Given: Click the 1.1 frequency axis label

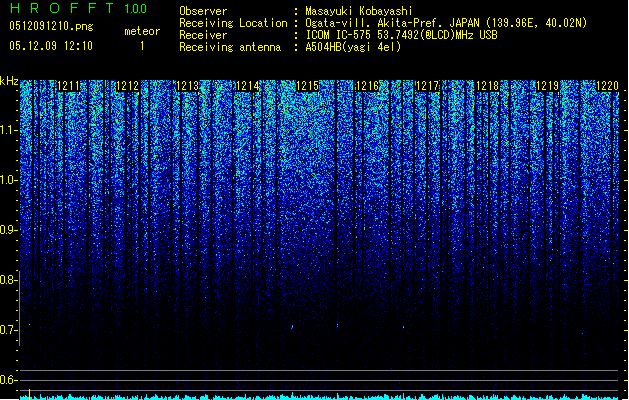Looking at the screenshot, I should tap(8, 130).
